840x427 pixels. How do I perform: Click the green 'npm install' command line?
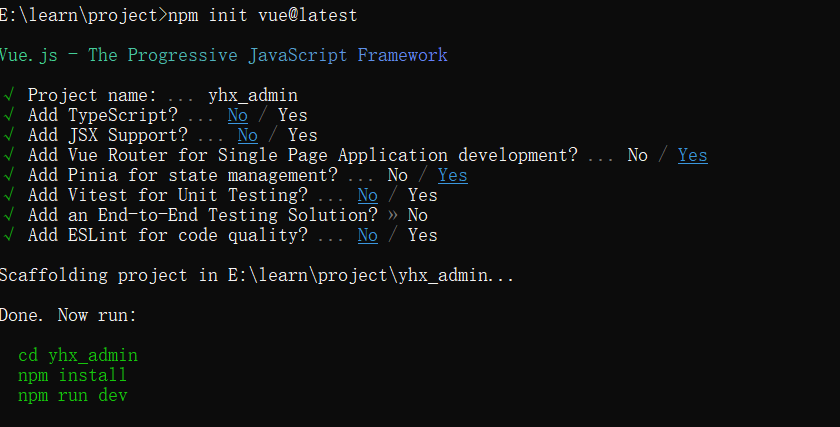[x=72, y=375]
